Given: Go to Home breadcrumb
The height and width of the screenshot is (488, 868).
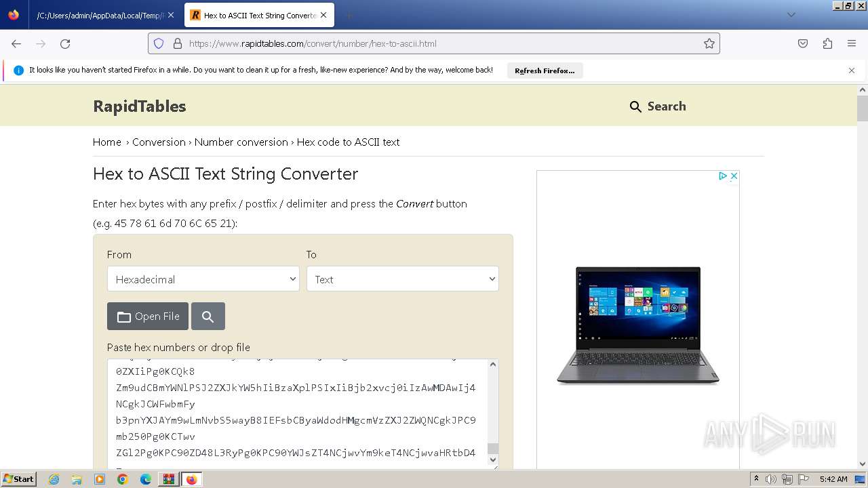Looking at the screenshot, I should (107, 142).
